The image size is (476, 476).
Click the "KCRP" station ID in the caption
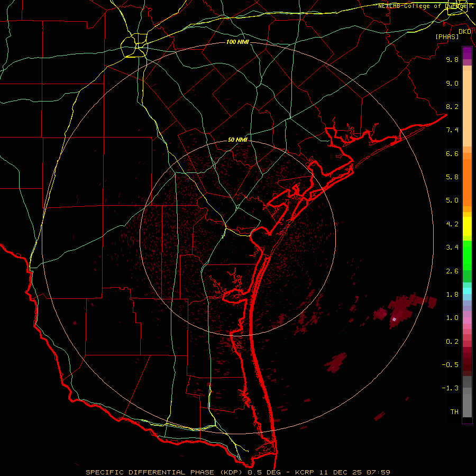click(305, 472)
